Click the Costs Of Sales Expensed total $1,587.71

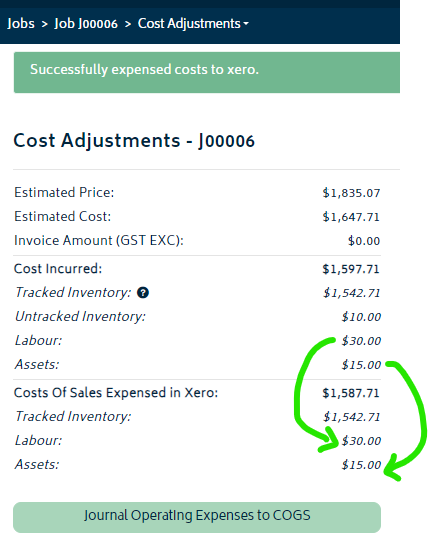pyautogui.click(x=351, y=393)
